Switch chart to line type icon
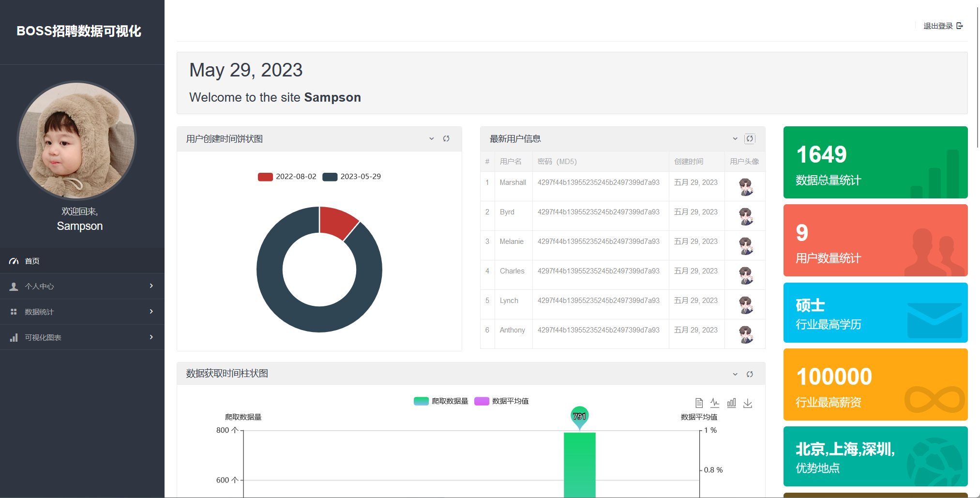The image size is (980, 498). pos(715,403)
